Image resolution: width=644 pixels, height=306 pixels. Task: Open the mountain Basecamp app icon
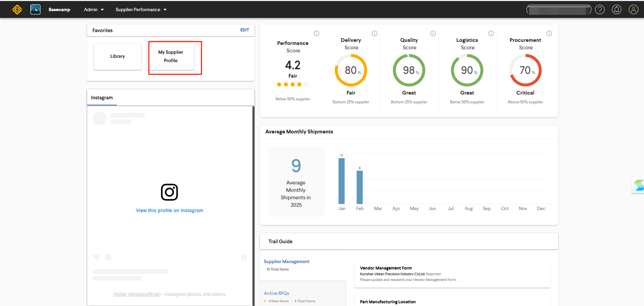coord(35,9)
